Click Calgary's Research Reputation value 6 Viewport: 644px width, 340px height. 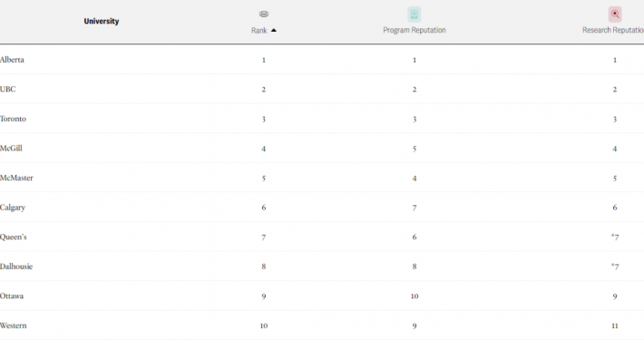615,208
